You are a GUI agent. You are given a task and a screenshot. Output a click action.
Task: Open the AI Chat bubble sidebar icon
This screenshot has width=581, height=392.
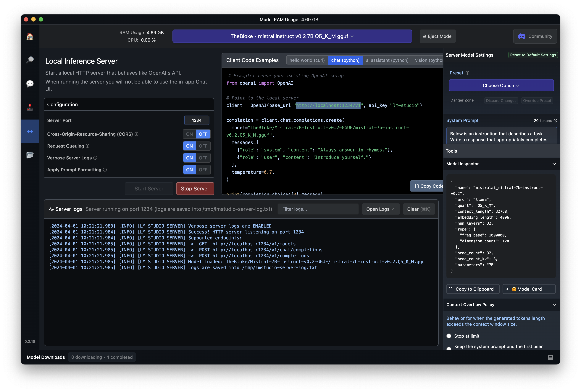pos(30,84)
